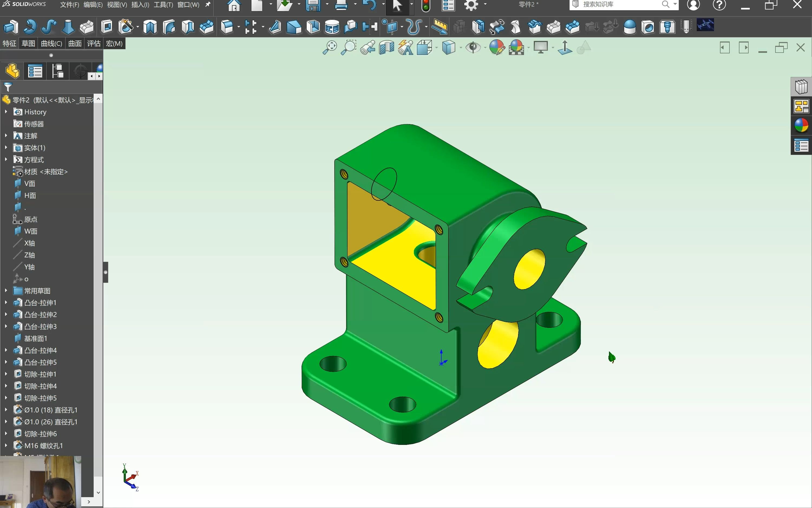Expand 凸台-拉伸1 feature
The width and height of the screenshot is (812, 508).
6,302
